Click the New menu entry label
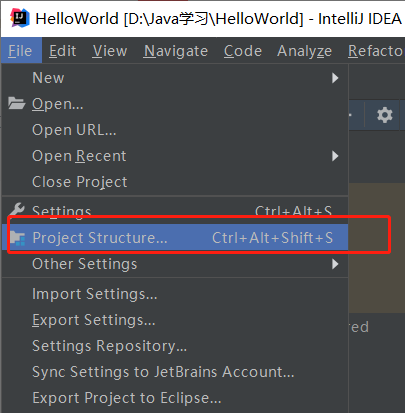Screen dimensions: 405x413 (48, 78)
